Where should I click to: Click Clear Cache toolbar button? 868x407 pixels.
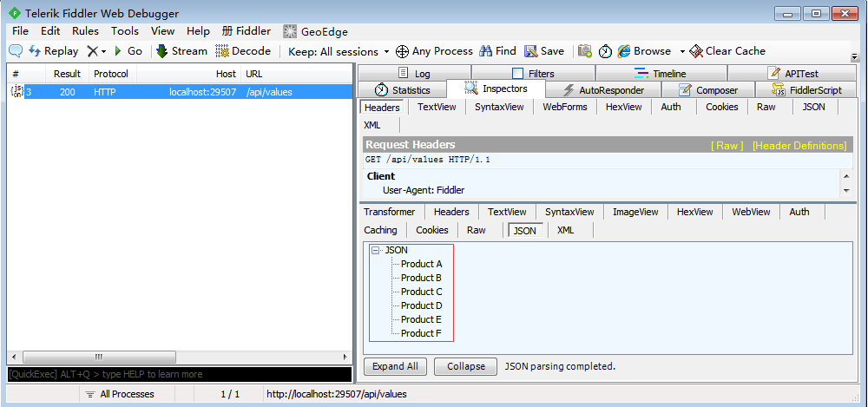[727, 51]
